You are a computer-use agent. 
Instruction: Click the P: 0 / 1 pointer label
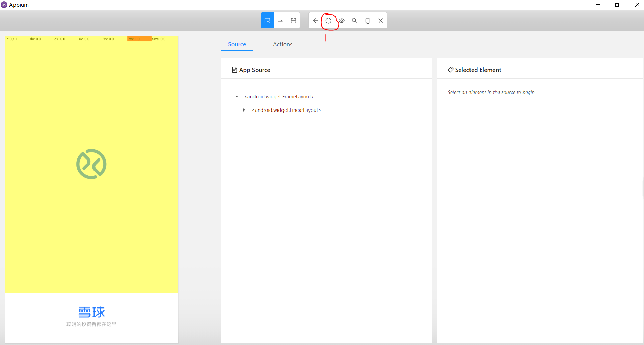(11, 39)
